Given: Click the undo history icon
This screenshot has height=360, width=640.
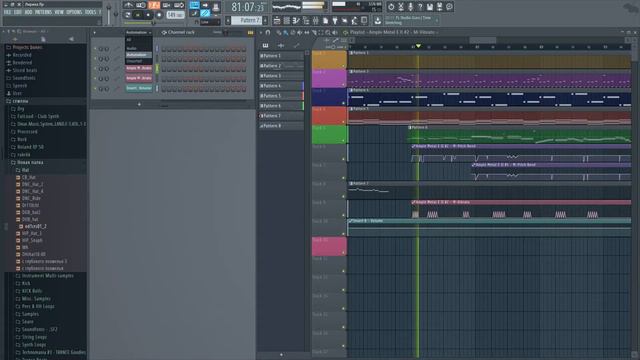Looking at the screenshot, I should pos(391,7).
